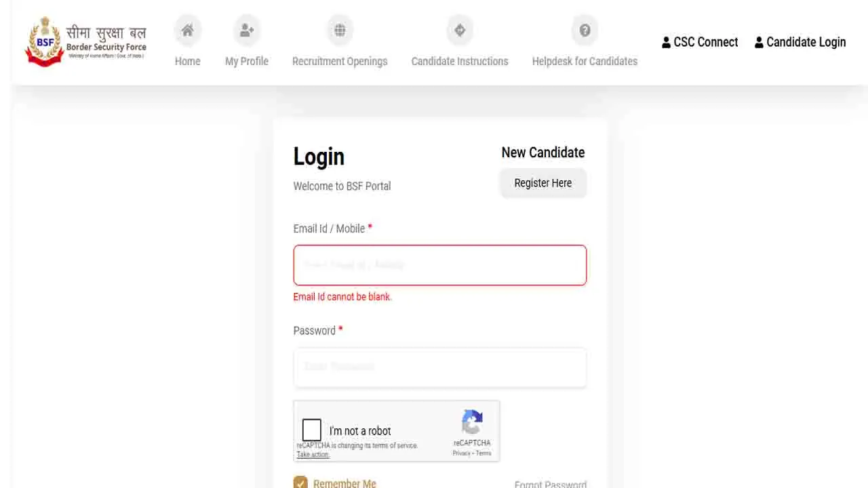Click the BSF Border Security Force logo
The image size is (868, 488).
click(x=85, y=41)
